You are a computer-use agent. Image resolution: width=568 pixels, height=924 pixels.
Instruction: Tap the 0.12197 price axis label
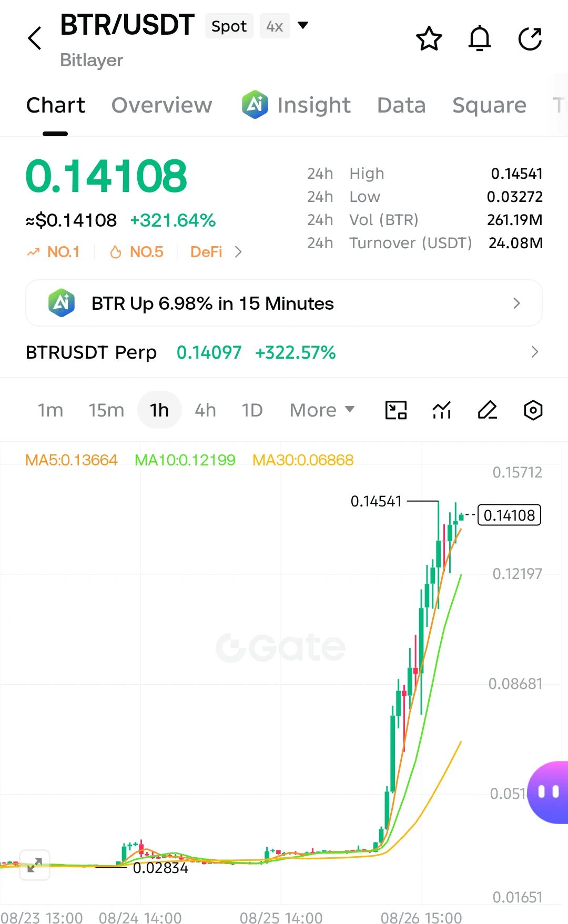pyautogui.click(x=517, y=574)
